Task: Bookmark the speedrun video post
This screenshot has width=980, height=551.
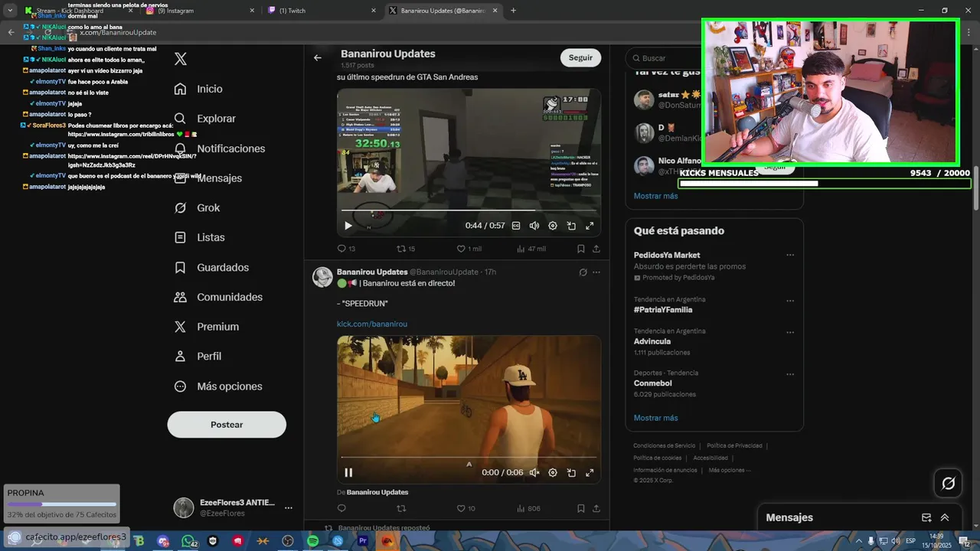Action: pos(581,249)
